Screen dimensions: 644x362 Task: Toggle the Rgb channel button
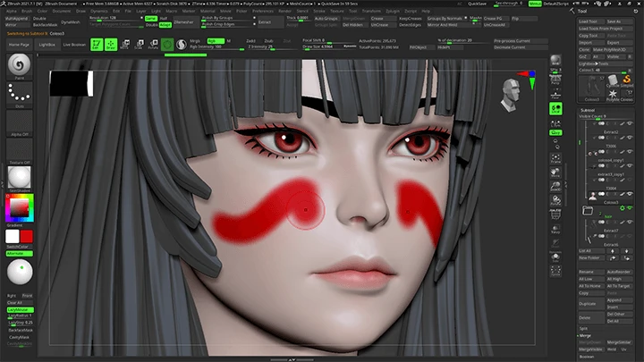[x=216, y=41]
